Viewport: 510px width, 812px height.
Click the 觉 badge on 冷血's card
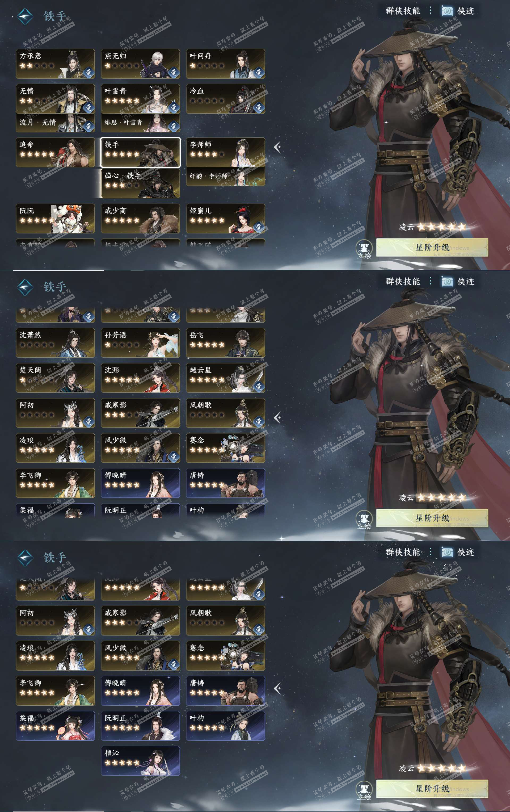[259, 107]
